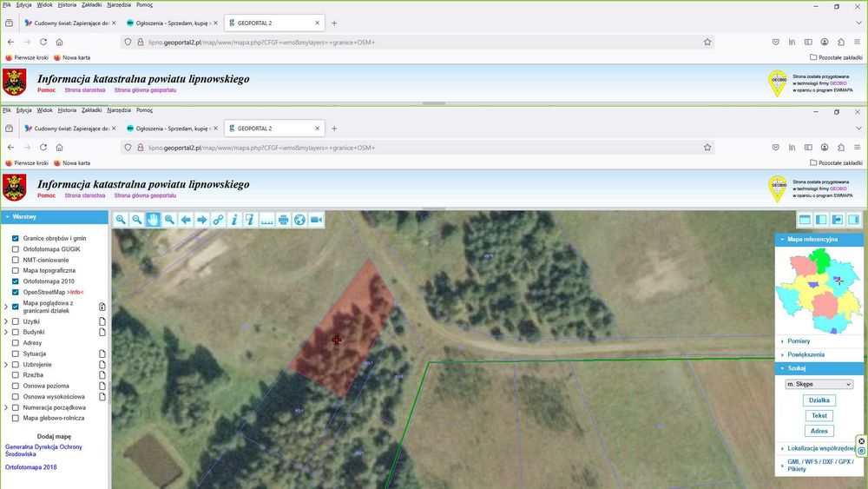Viewport: 868px width, 489px height.
Task: Enable Adresy layer checkbox
Action: coord(16,343)
